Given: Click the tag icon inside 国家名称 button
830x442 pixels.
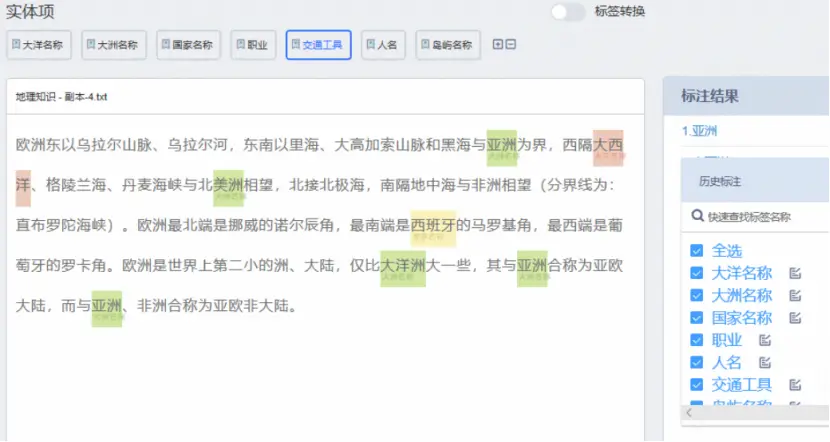Looking at the screenshot, I should (x=166, y=44).
